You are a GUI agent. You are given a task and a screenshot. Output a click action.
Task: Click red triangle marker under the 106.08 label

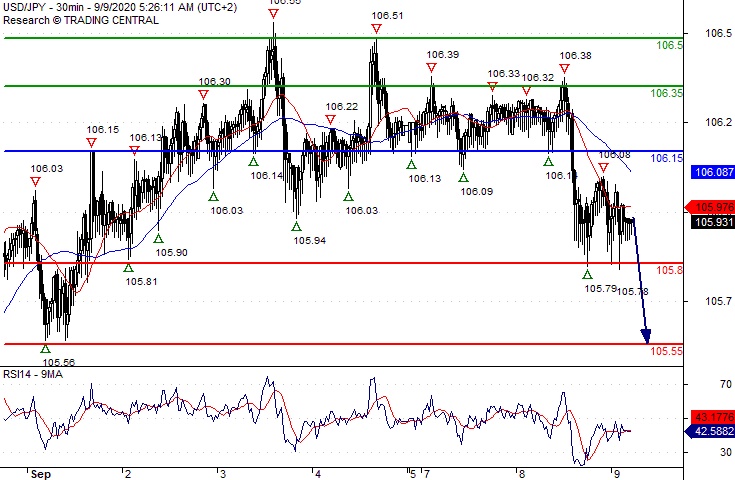click(x=603, y=167)
